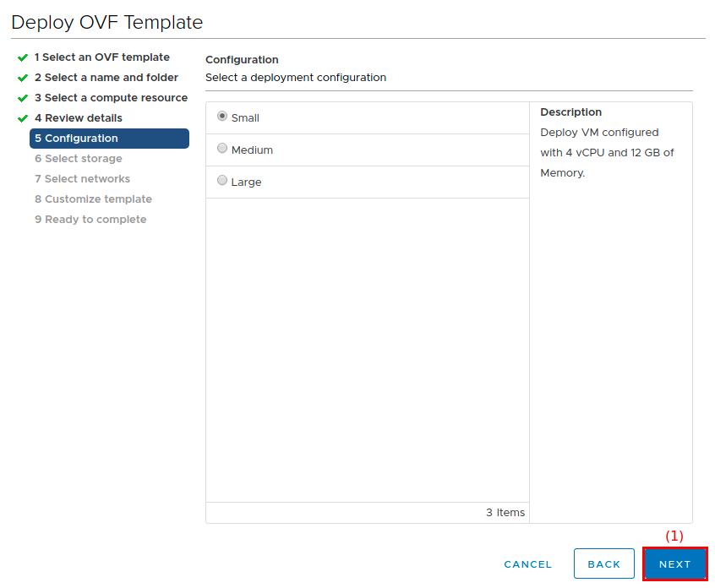Click the green checkmark beside Select an OVF template
The image size is (715, 588).
coord(23,57)
